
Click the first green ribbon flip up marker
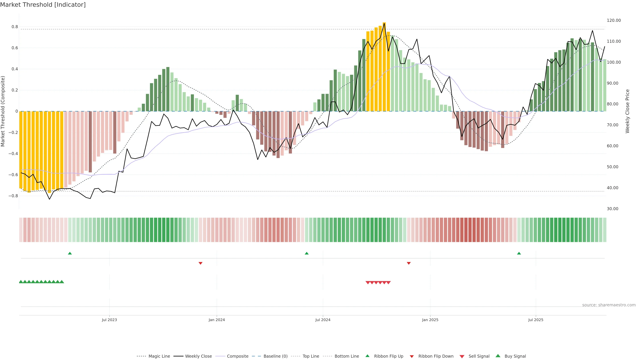click(70, 253)
